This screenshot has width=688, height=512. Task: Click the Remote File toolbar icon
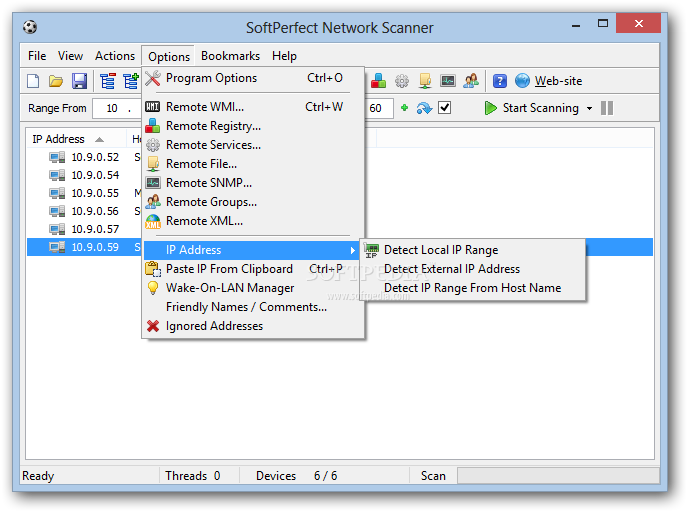(425, 81)
